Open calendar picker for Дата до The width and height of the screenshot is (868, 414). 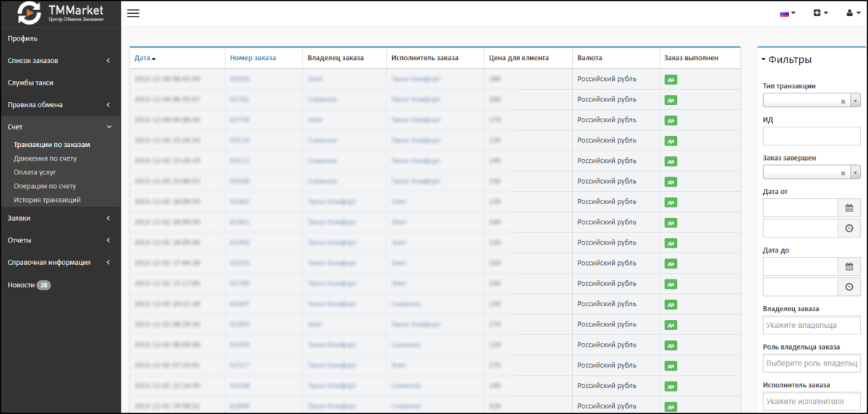849,266
